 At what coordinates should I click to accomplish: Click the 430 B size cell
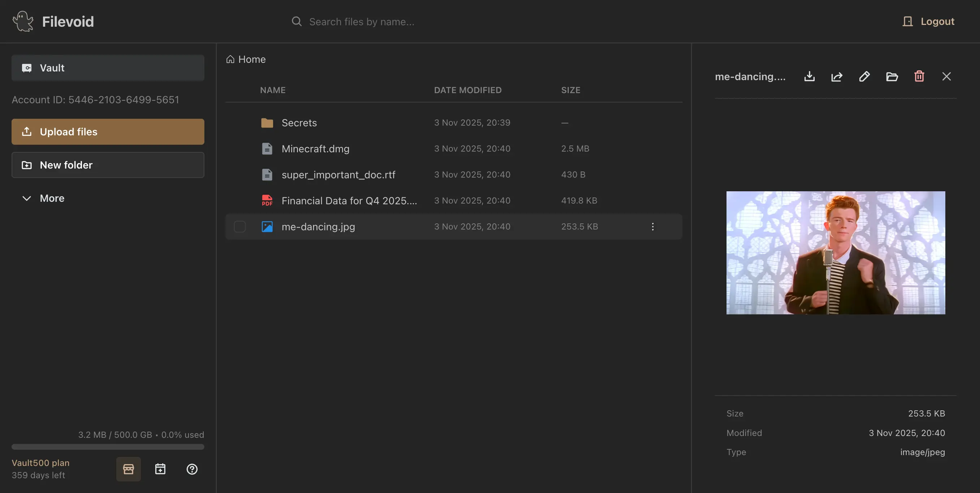tap(573, 174)
